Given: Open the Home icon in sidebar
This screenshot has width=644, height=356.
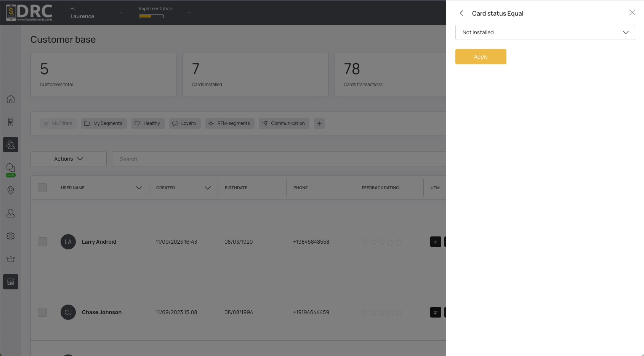Looking at the screenshot, I should click(11, 99).
